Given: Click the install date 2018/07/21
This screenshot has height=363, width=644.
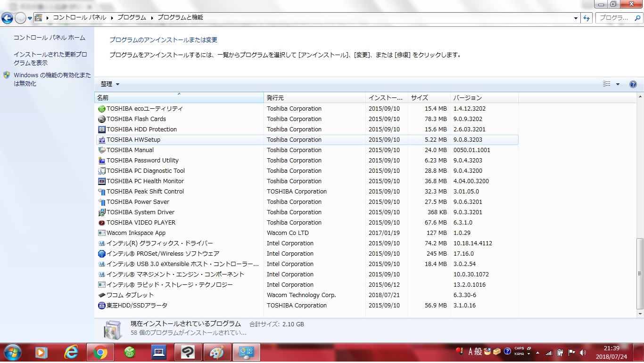Looking at the screenshot, I should 384,295.
